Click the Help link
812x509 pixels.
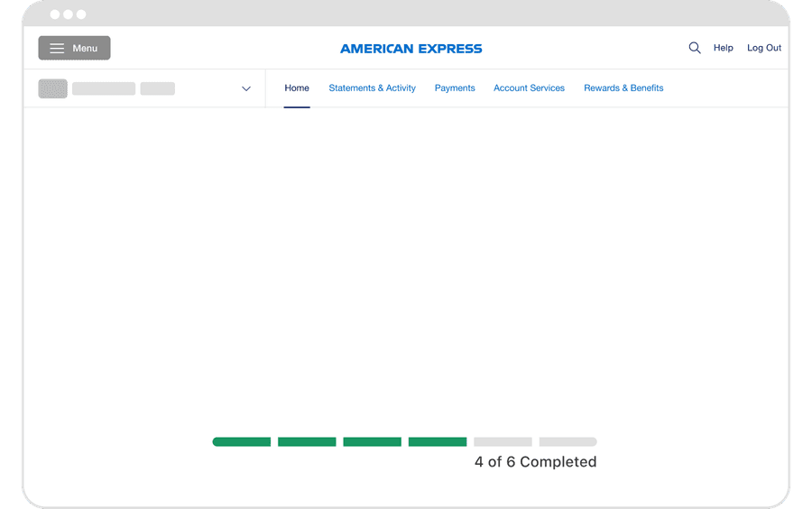click(x=723, y=48)
